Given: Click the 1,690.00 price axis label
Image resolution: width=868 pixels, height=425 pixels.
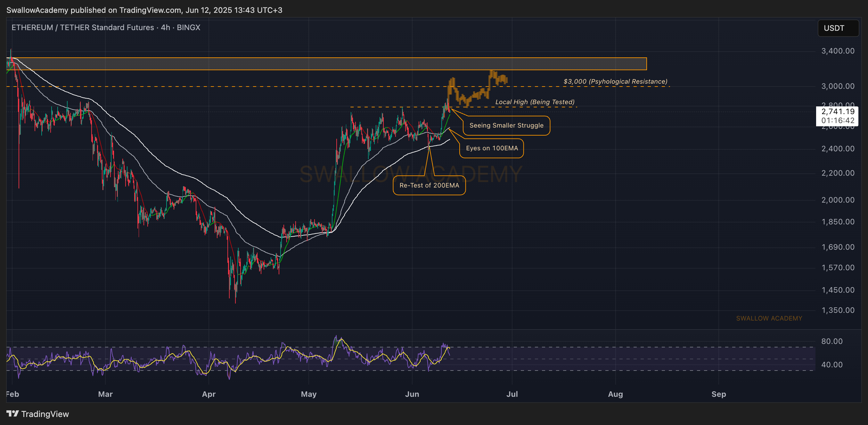Looking at the screenshot, I should (x=838, y=247).
